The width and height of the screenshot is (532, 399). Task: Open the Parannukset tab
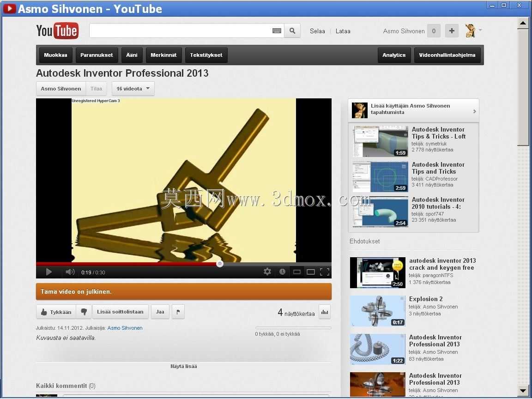pyautogui.click(x=97, y=55)
